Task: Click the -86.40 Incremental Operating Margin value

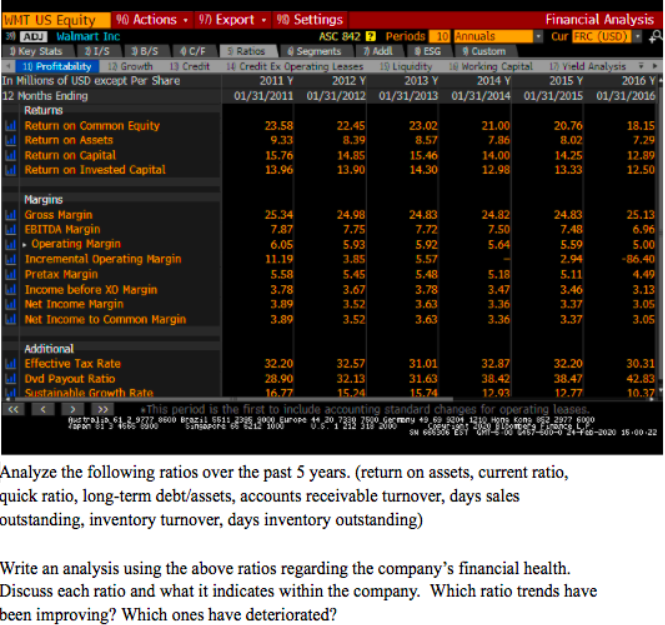Action: point(638,259)
